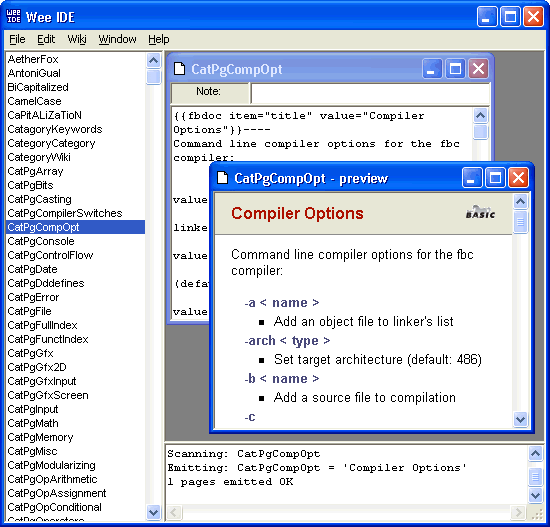Click the output log scroll-right arrow
This screenshot has height=527, width=550.
tap(518, 513)
